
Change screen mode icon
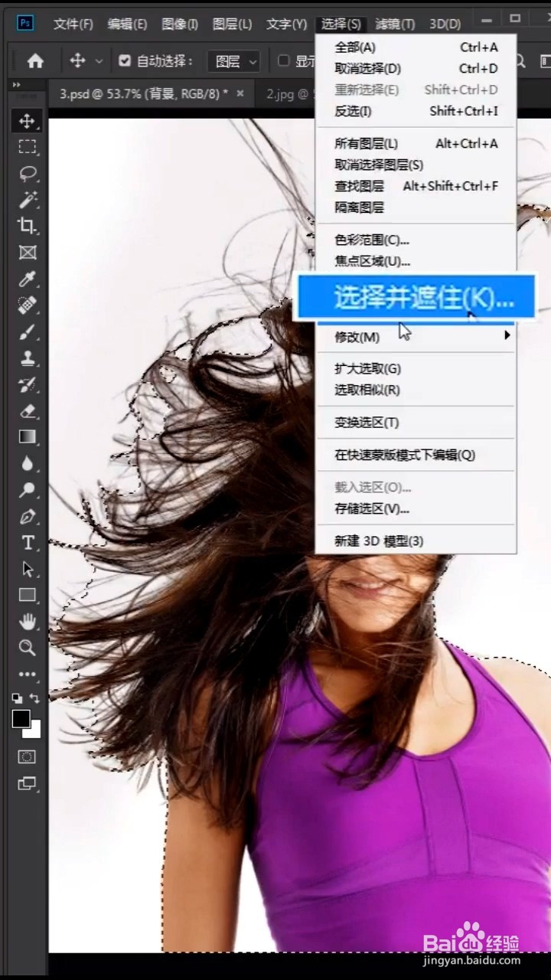pyautogui.click(x=28, y=783)
